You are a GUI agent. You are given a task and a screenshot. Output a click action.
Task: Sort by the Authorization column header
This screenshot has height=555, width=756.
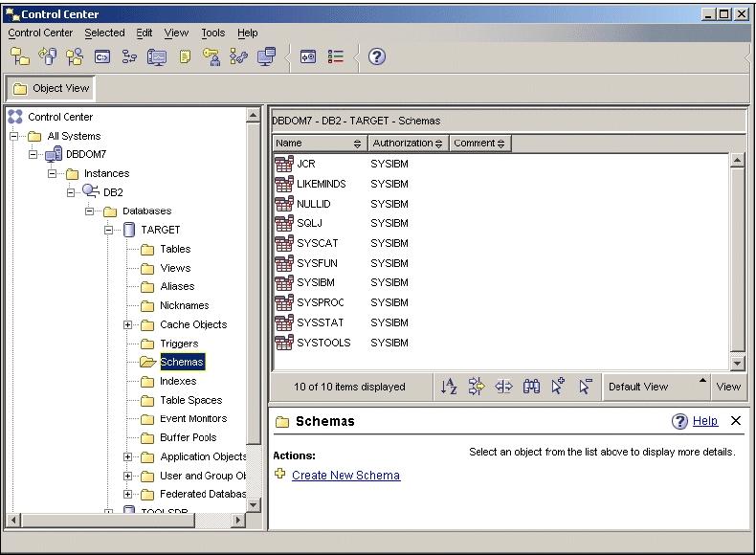pyautogui.click(x=408, y=144)
